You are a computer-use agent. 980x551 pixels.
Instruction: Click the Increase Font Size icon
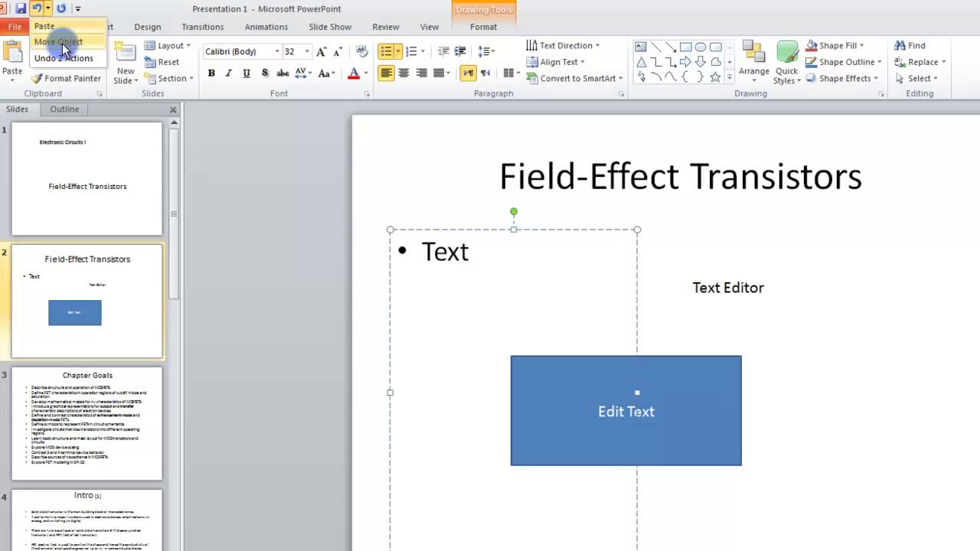322,51
